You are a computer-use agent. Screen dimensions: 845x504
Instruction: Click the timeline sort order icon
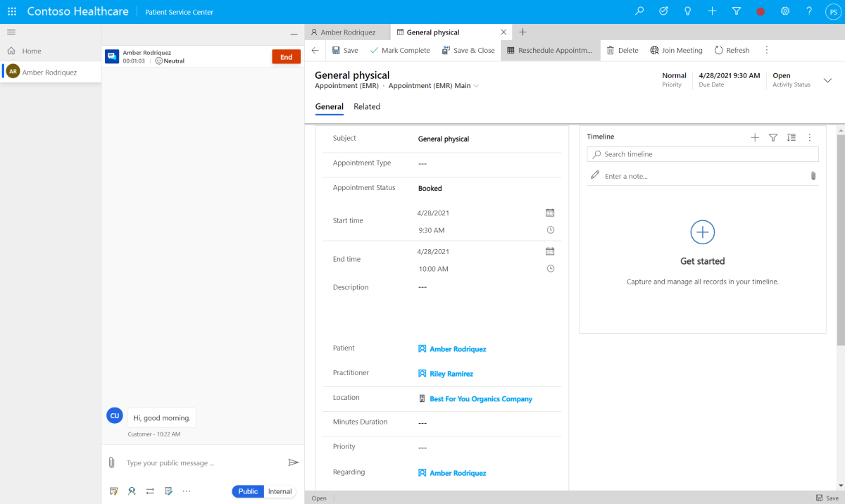(791, 137)
